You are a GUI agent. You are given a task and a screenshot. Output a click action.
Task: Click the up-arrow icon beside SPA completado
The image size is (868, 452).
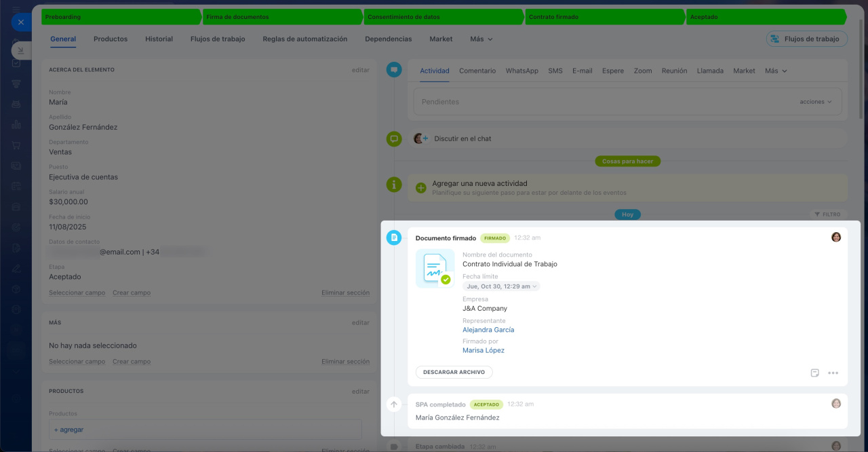point(394,404)
